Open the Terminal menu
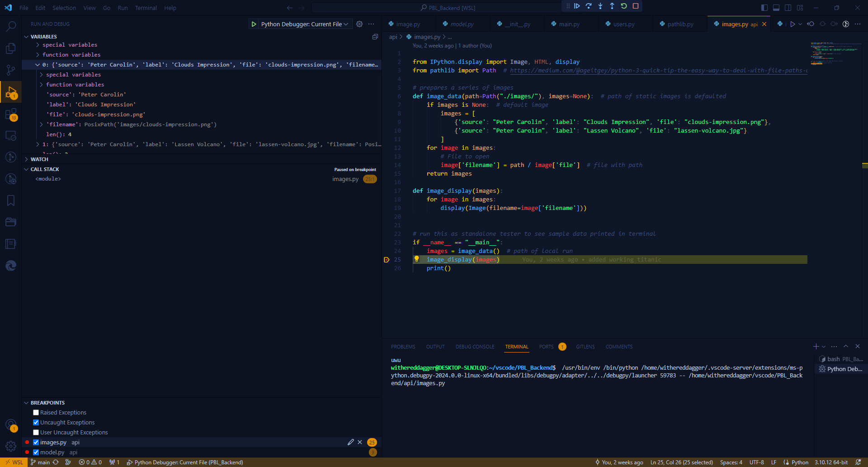This screenshot has height=467, width=868. point(146,8)
